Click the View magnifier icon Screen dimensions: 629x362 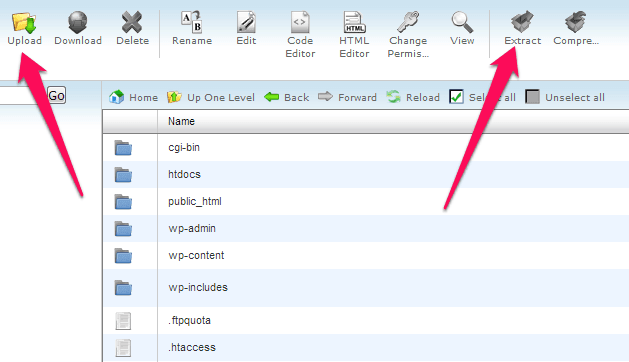(x=462, y=22)
